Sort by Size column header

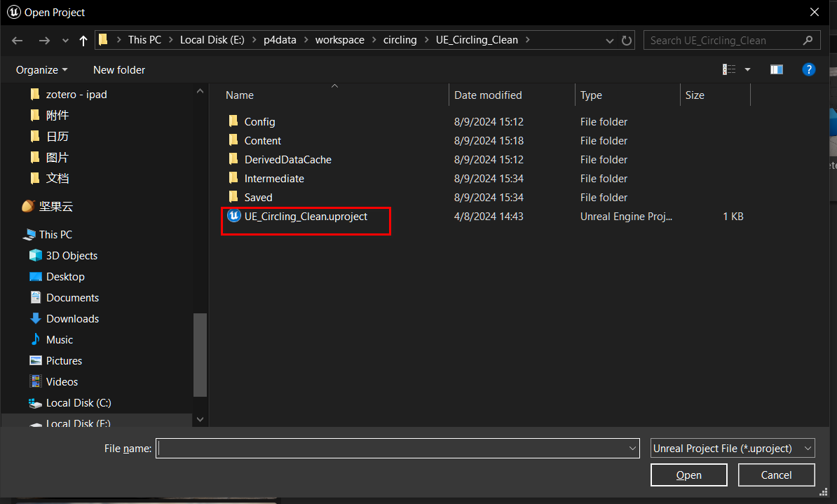tap(695, 95)
